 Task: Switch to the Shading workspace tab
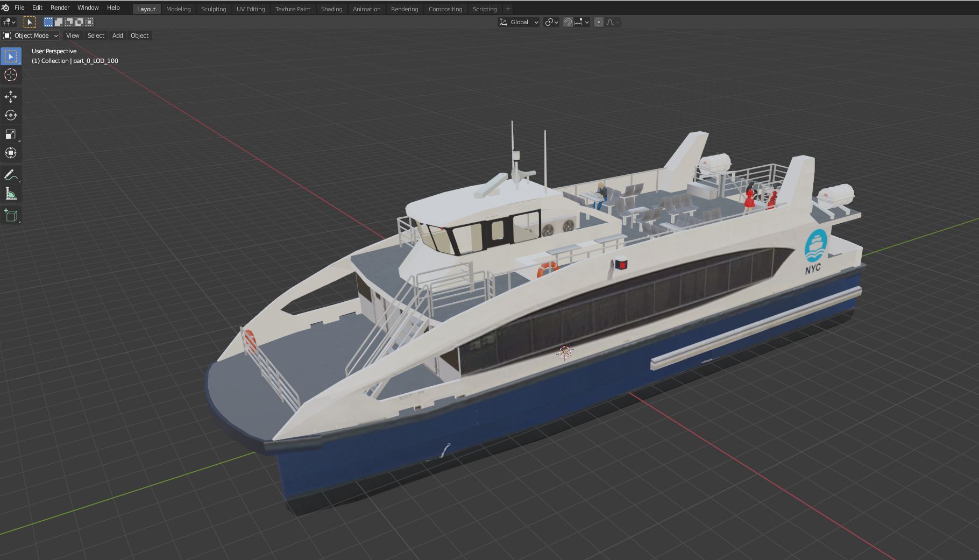tap(331, 9)
